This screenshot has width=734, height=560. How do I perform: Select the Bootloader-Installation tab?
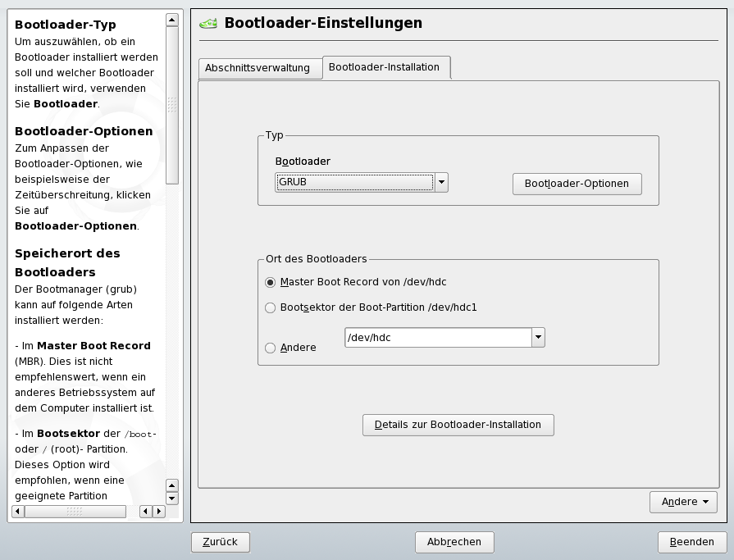coord(384,67)
